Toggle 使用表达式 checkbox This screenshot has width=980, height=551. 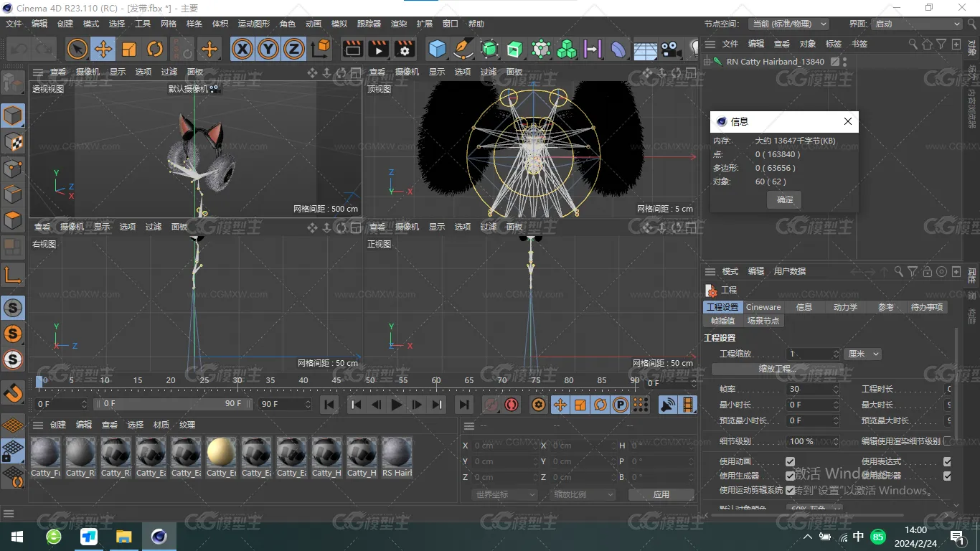947,461
